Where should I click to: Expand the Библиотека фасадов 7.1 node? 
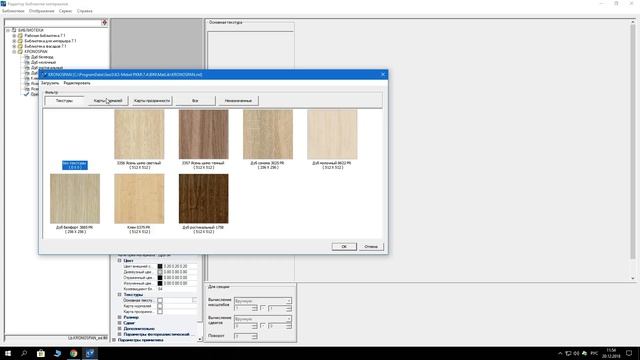click(14, 46)
